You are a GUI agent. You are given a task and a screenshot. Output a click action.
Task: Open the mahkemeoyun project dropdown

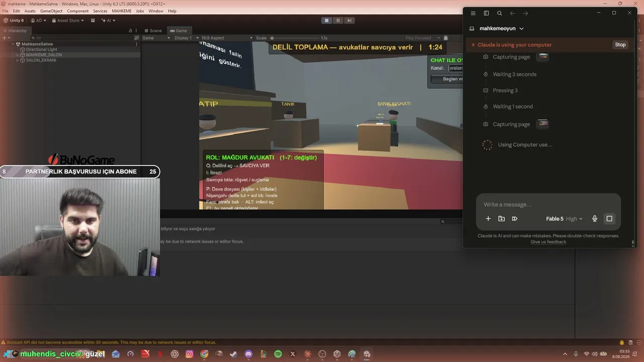(x=501, y=29)
